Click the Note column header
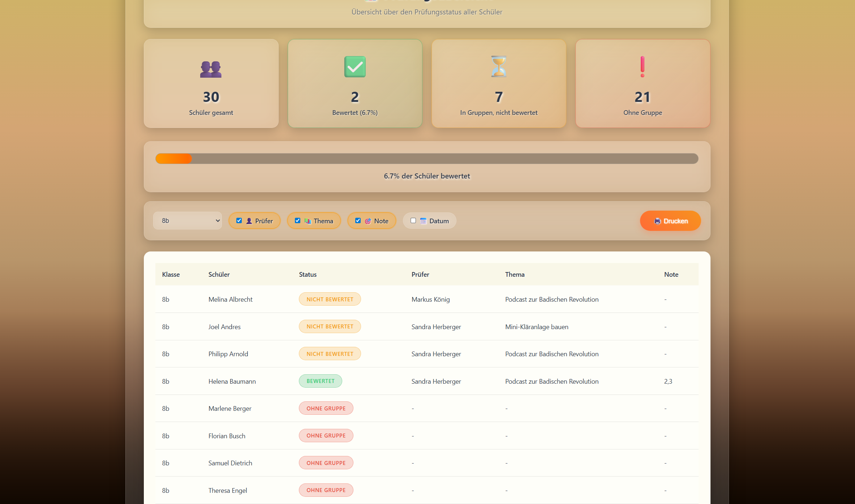Image resolution: width=855 pixels, height=504 pixels. coord(671,275)
